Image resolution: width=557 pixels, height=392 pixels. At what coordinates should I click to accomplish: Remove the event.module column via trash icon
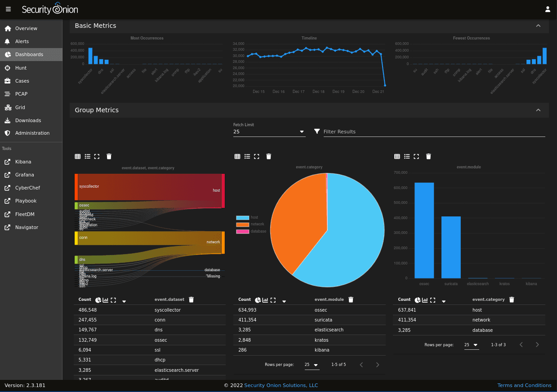351,300
